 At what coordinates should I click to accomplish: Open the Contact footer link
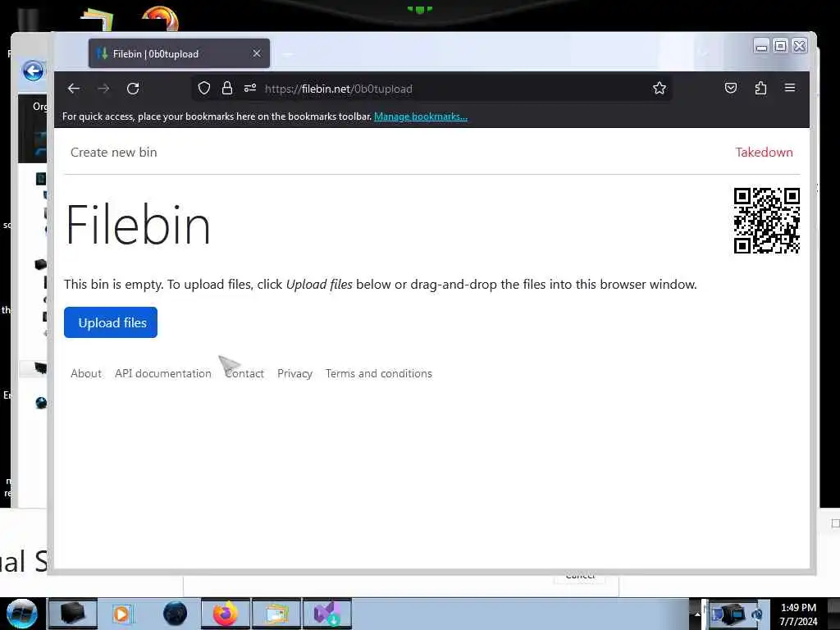click(x=244, y=373)
